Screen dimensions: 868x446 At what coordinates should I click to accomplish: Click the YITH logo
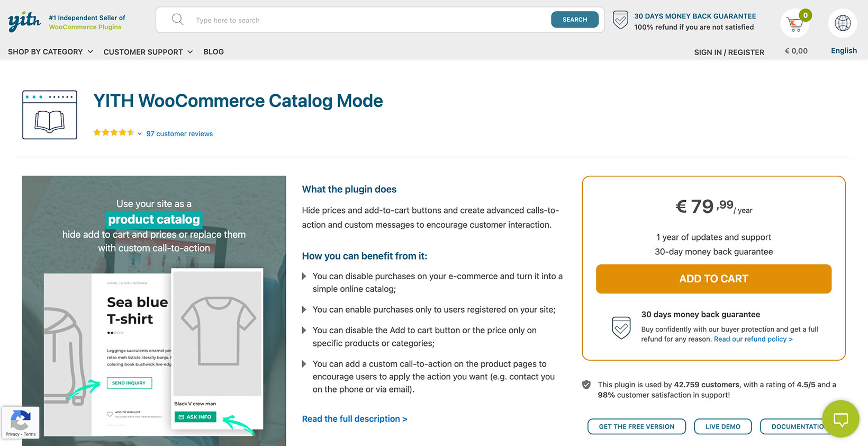coord(24,21)
